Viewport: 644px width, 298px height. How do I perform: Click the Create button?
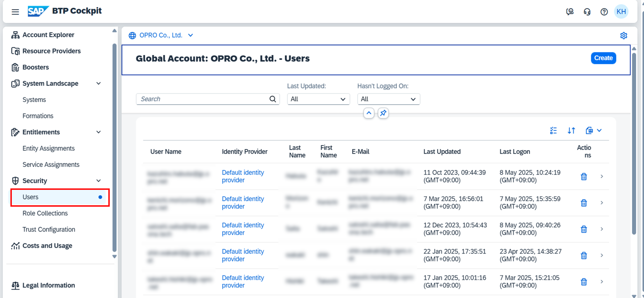(603, 58)
